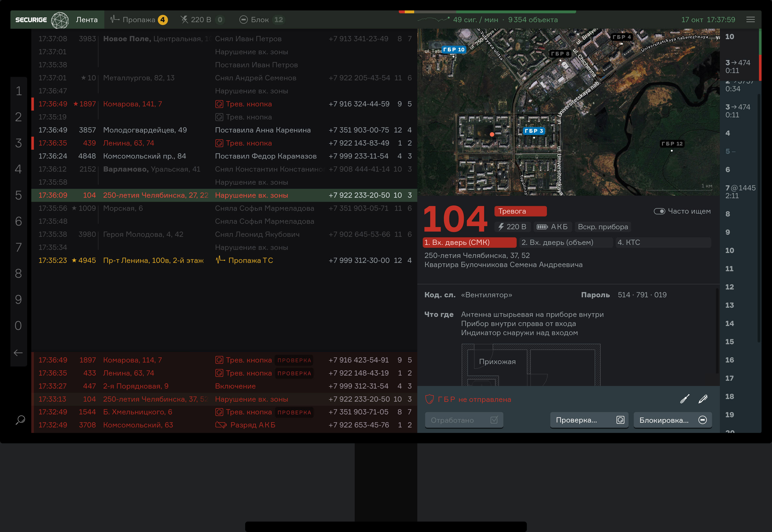Click the search magnifier icon
Screen dimensions: 772x532
20,420
